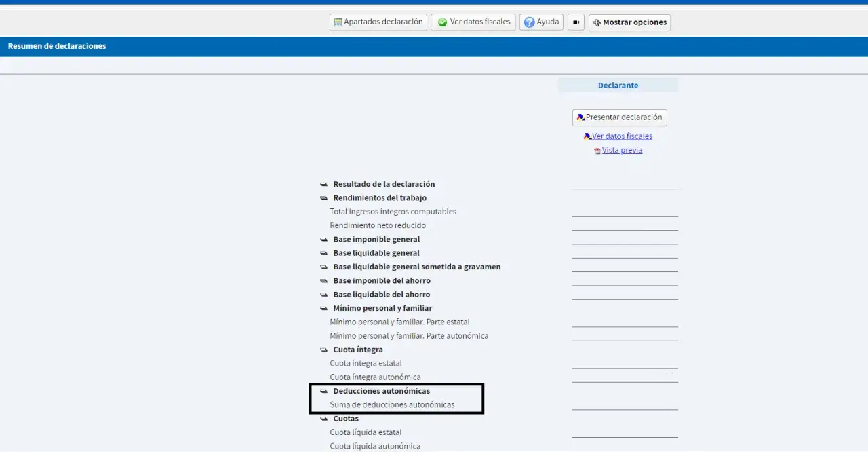Select Mínimo personal y familiar. Parte estatal
Viewport: 868px width, 452px height.
[x=399, y=322]
